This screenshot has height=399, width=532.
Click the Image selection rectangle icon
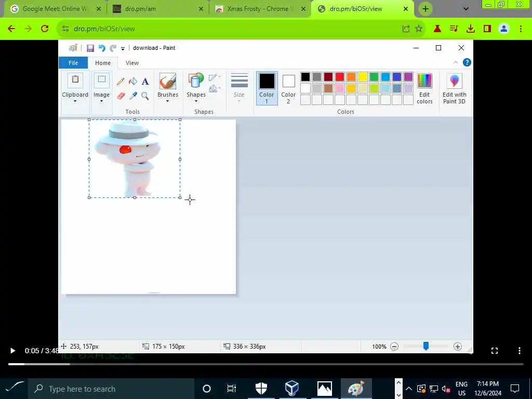coord(101,81)
